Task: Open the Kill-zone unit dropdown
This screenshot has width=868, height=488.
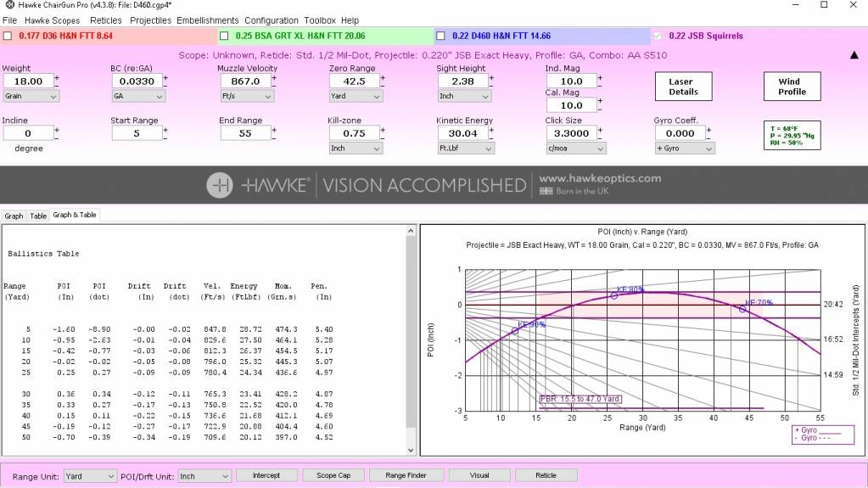Action: (356, 149)
